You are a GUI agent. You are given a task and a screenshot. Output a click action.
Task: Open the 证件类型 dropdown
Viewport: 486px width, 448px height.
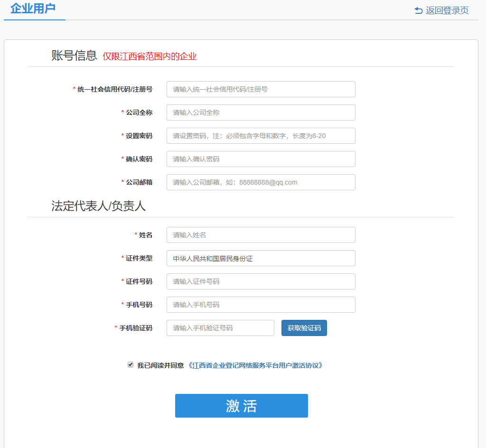(261, 258)
